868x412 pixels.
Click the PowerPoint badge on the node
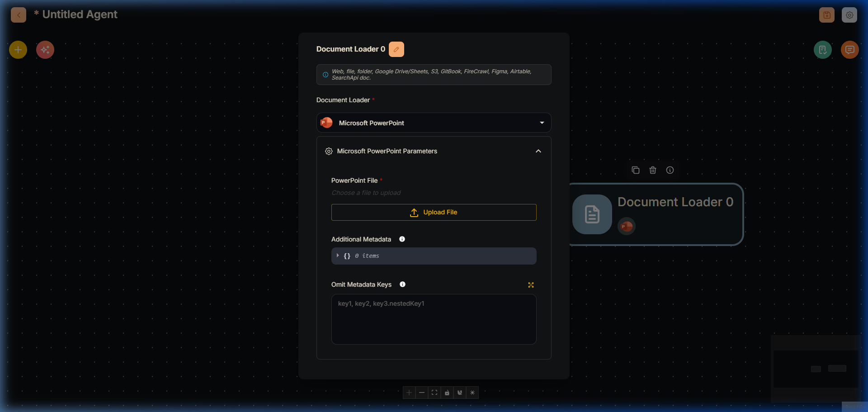pos(627,226)
